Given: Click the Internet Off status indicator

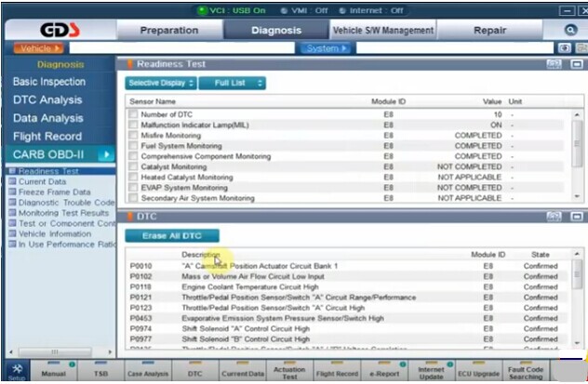Looking at the screenshot, I should [x=371, y=10].
